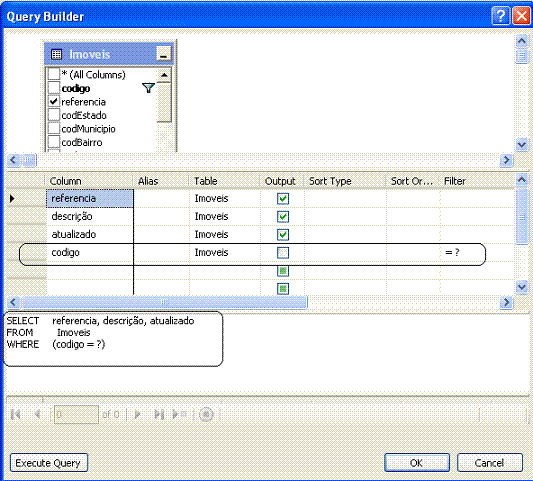The image size is (533, 481).
Task: Go to first record navigation icon
Action: [x=16, y=414]
